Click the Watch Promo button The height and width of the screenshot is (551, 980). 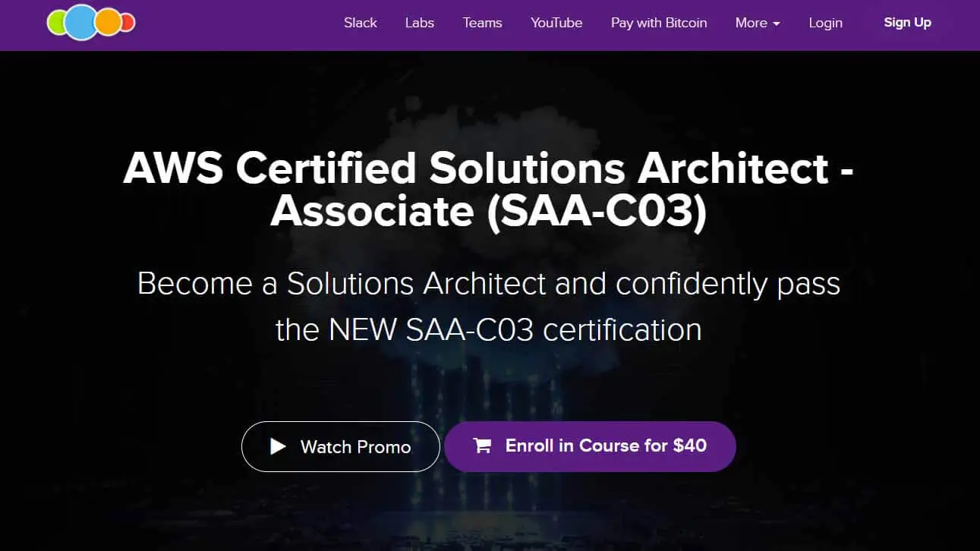[x=341, y=447]
